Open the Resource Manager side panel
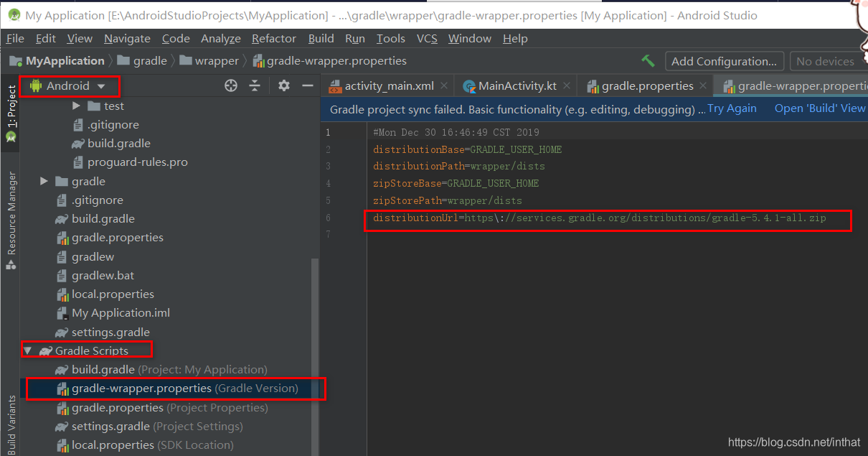 click(11, 220)
